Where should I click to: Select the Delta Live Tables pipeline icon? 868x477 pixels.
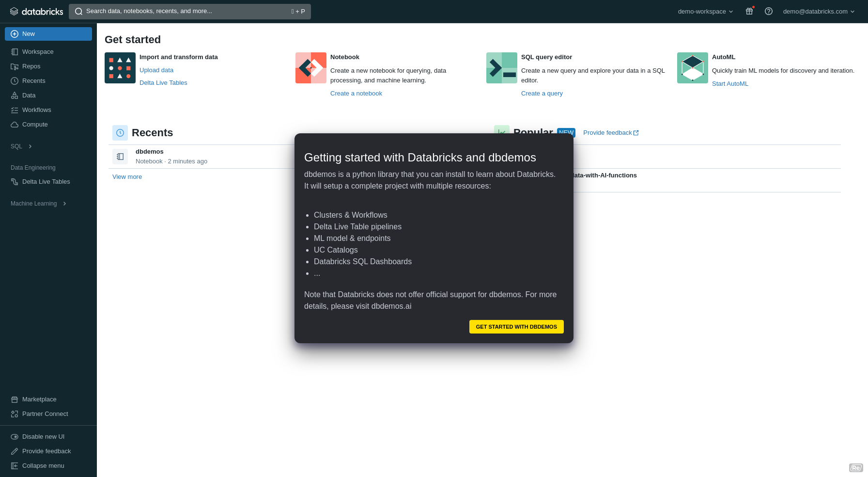15,182
